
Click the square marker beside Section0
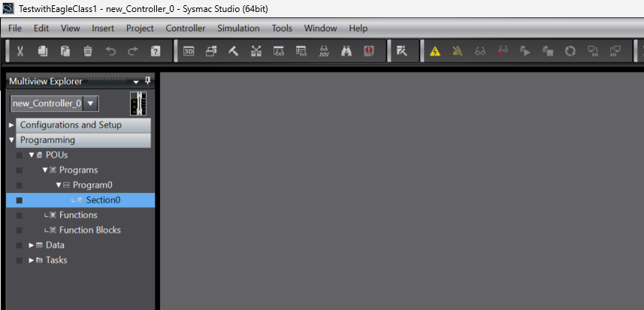[x=20, y=200]
